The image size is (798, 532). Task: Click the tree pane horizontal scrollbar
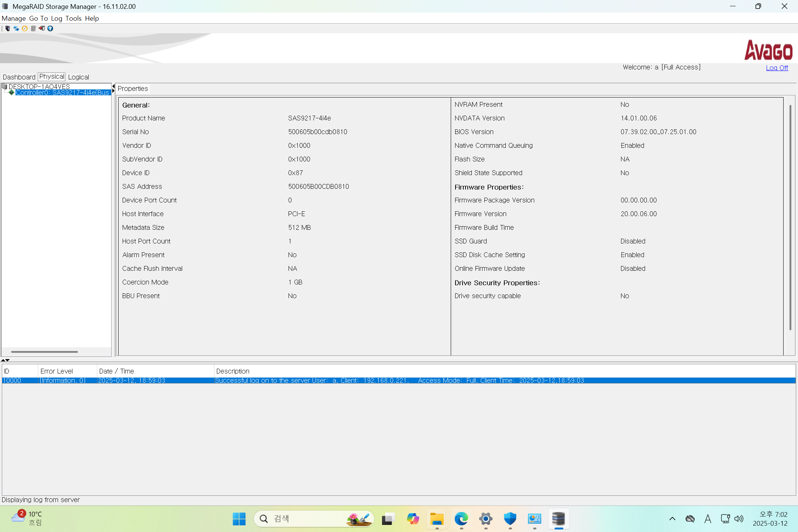tap(44, 352)
